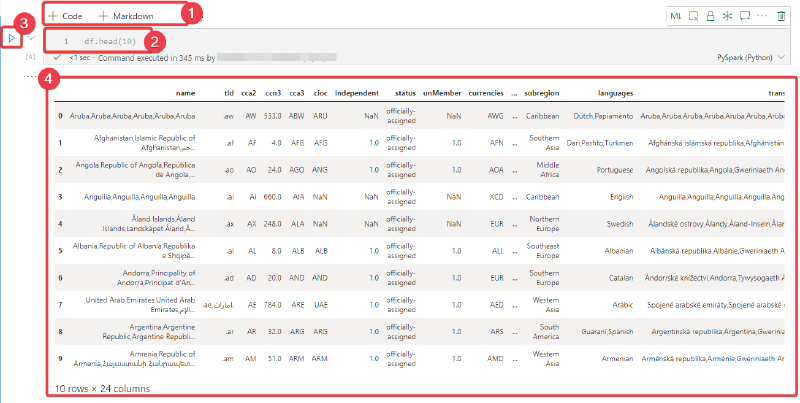Click the 'AWG' currency cell
Image resolution: width=800 pixels, height=403 pixels.
coord(494,116)
